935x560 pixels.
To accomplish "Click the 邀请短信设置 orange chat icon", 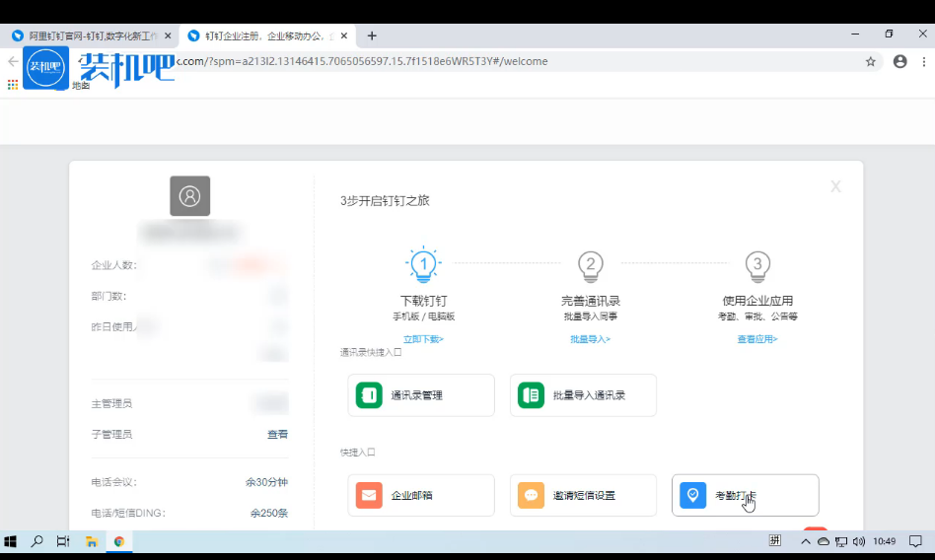I will 532,496.
